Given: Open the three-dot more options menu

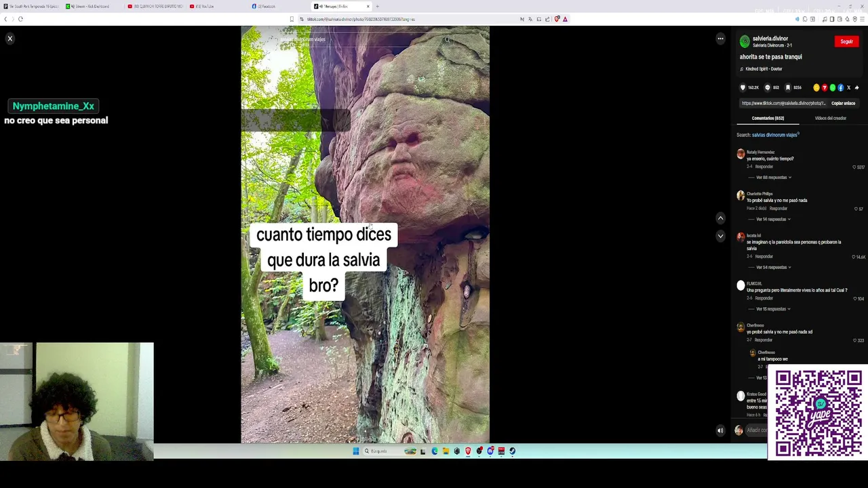Looking at the screenshot, I should coord(720,39).
